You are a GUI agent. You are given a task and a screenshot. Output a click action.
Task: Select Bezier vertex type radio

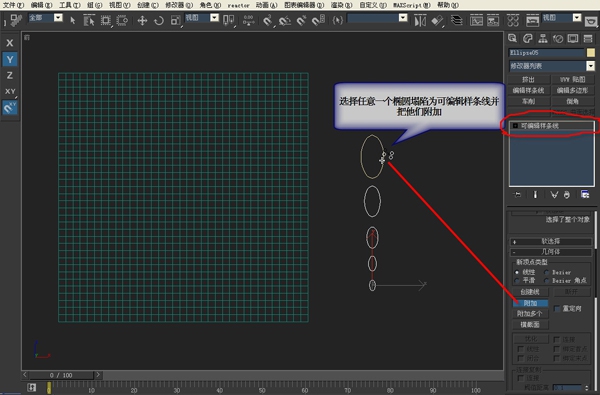click(546, 272)
